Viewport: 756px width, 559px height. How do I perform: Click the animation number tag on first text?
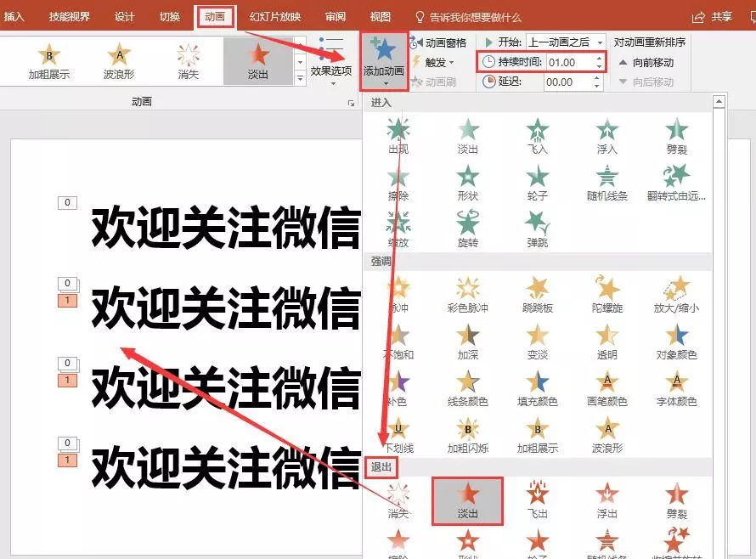click(66, 201)
